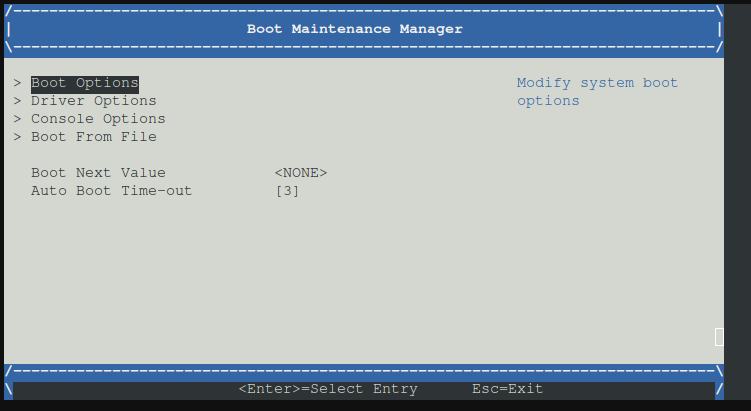The height and width of the screenshot is (411, 751).
Task: Click the arrow beside Driver Options
Action: pos(18,101)
